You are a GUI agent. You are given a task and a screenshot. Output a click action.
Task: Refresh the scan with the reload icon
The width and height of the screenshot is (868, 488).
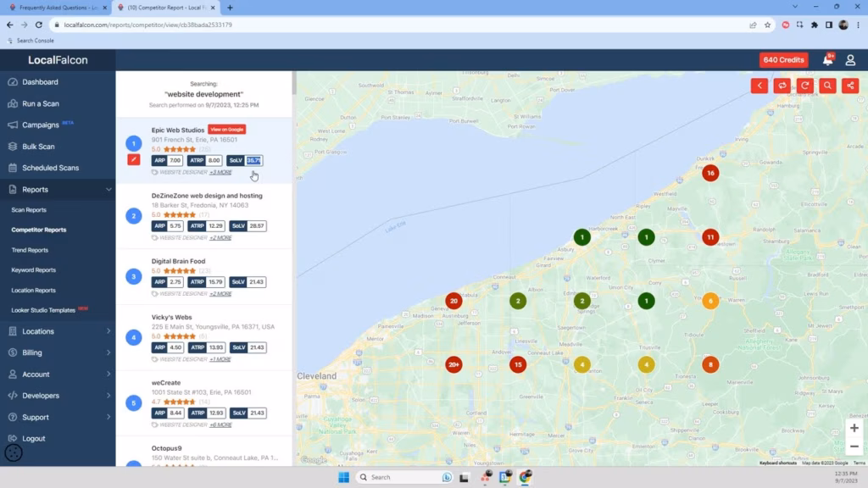[804, 85]
